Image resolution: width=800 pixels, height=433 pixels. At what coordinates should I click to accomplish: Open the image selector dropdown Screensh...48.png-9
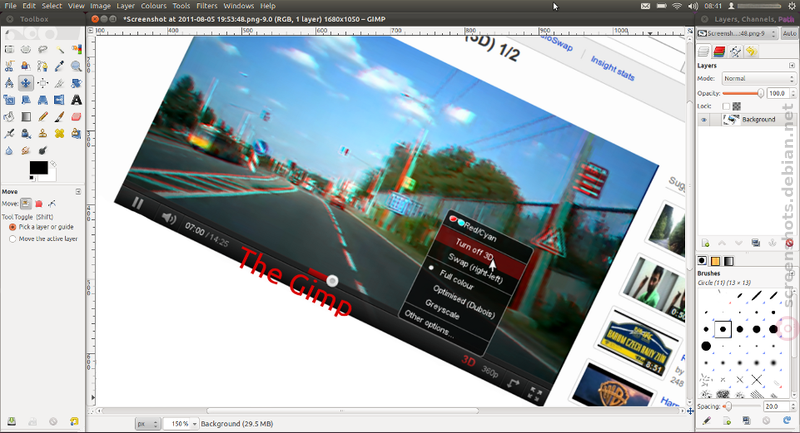737,33
